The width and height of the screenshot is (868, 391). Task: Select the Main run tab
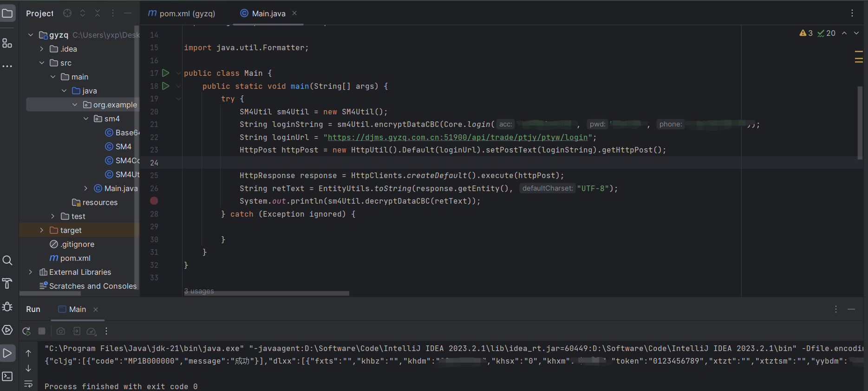[78, 309]
